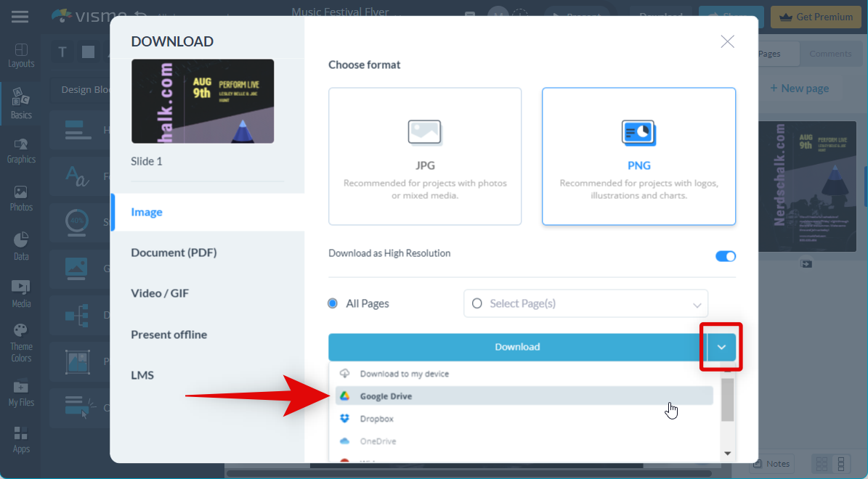Screen dimensions: 868x479
Task: Click the Get Premium button
Action: click(816, 17)
